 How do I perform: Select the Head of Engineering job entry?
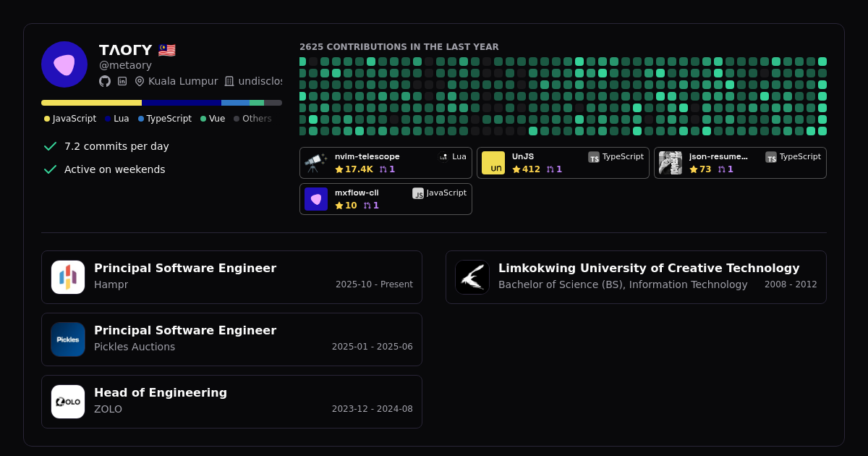[231, 402]
